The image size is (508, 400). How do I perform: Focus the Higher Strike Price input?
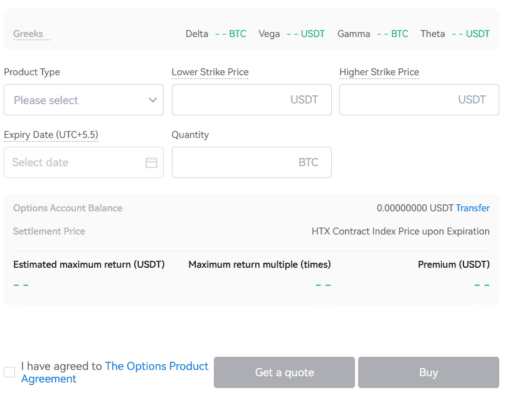419,100
